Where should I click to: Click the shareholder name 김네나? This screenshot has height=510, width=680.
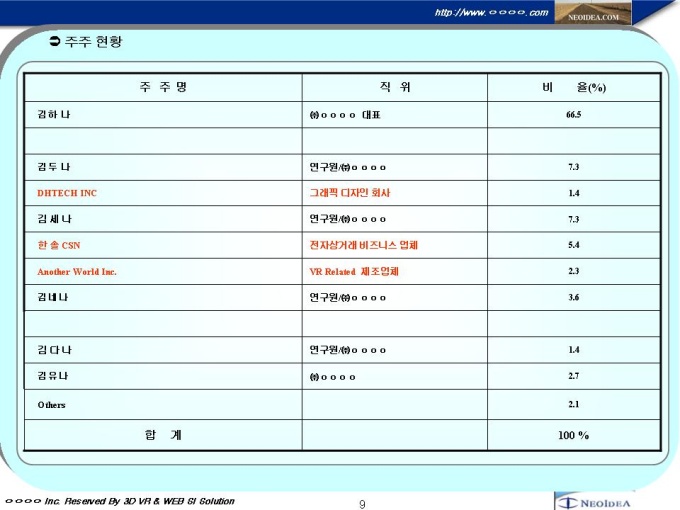(x=53, y=297)
